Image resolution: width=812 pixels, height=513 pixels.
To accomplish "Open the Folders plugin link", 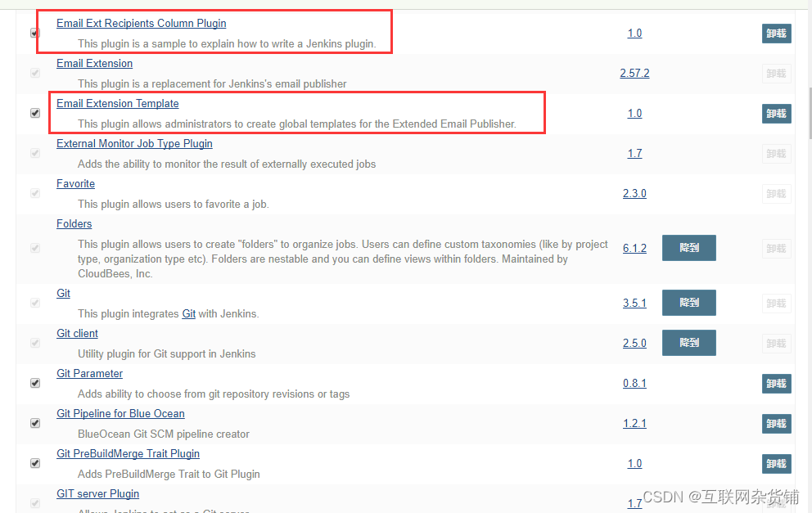I will coord(74,223).
